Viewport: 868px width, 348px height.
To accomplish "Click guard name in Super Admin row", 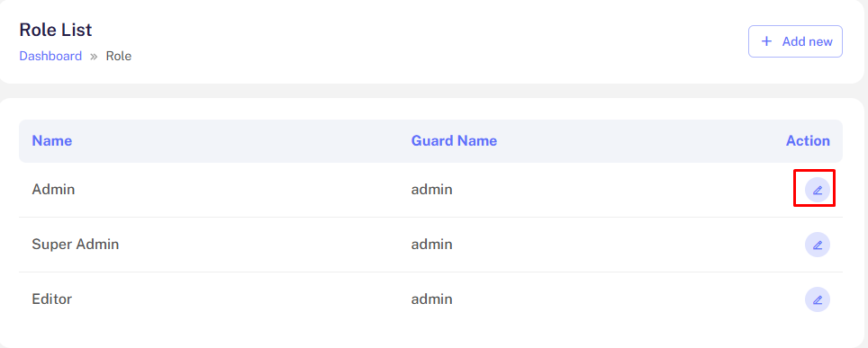I will (x=432, y=244).
